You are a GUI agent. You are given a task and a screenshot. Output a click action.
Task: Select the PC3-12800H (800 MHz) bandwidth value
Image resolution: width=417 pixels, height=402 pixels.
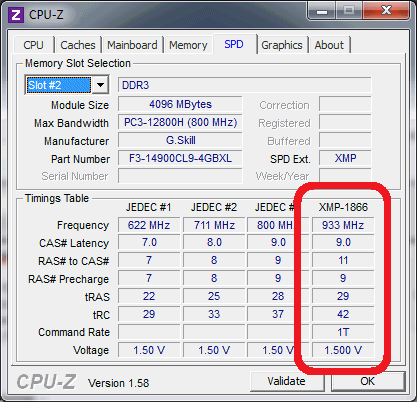click(x=180, y=122)
